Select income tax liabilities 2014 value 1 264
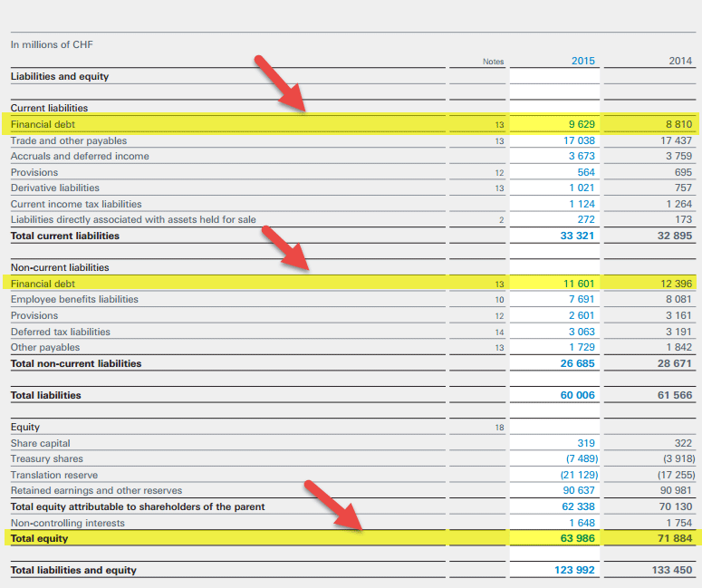This screenshot has height=588, width=702. click(x=678, y=204)
